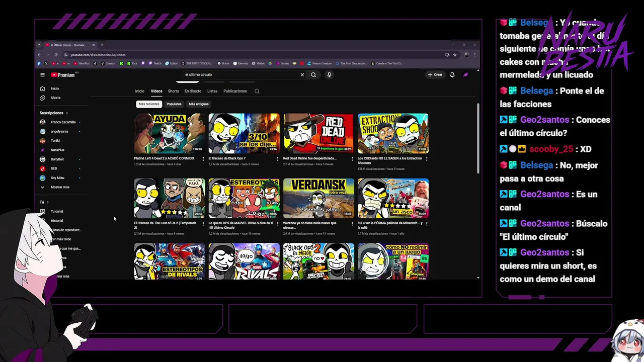Click the page vertical scrollbar
644x362 pixels.
point(478,138)
